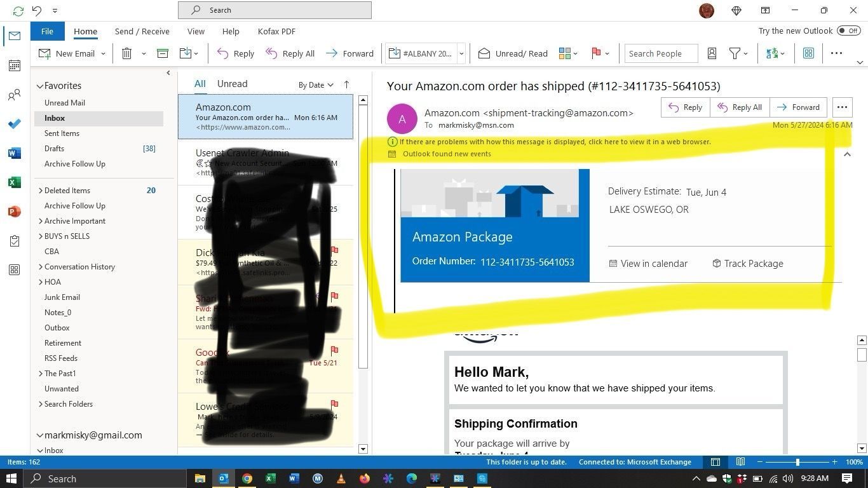Click the Send/Receive sync icon in title bar

pyautogui.click(x=18, y=10)
